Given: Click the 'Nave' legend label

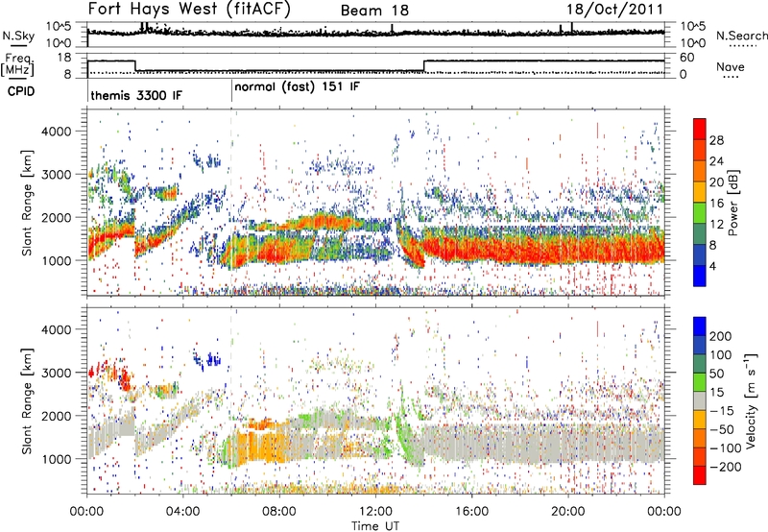Looking at the screenshot, I should [x=731, y=66].
